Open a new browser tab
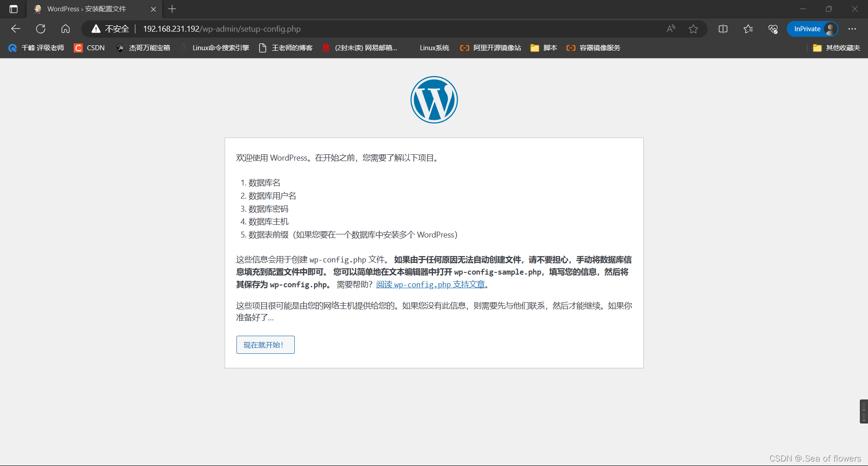 [172, 9]
